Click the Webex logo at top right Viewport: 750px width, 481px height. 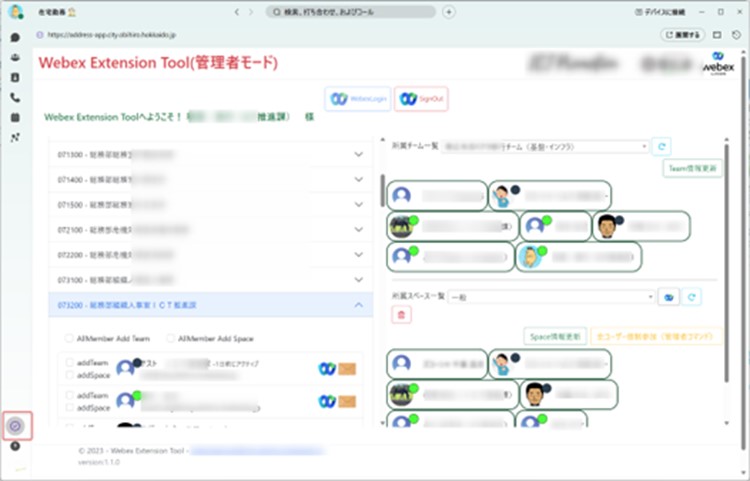718,64
